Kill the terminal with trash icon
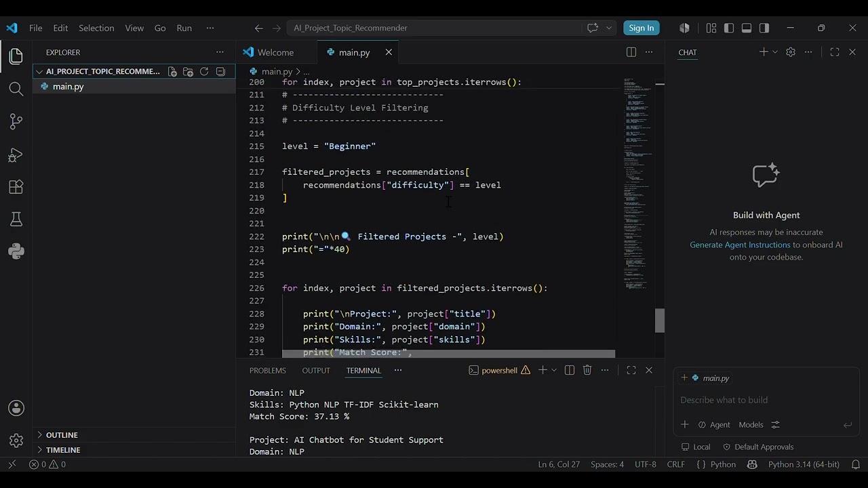 pyautogui.click(x=587, y=370)
